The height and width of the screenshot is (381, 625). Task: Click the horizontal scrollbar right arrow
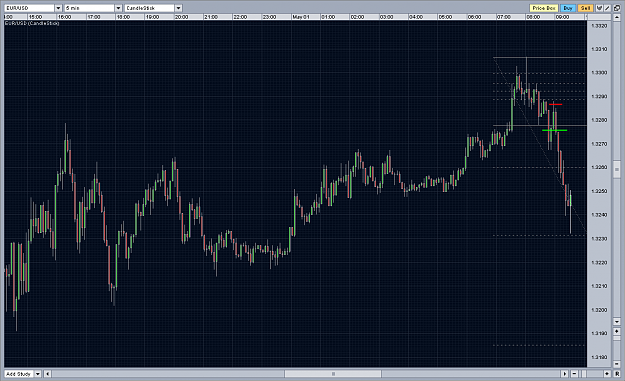click(564, 373)
